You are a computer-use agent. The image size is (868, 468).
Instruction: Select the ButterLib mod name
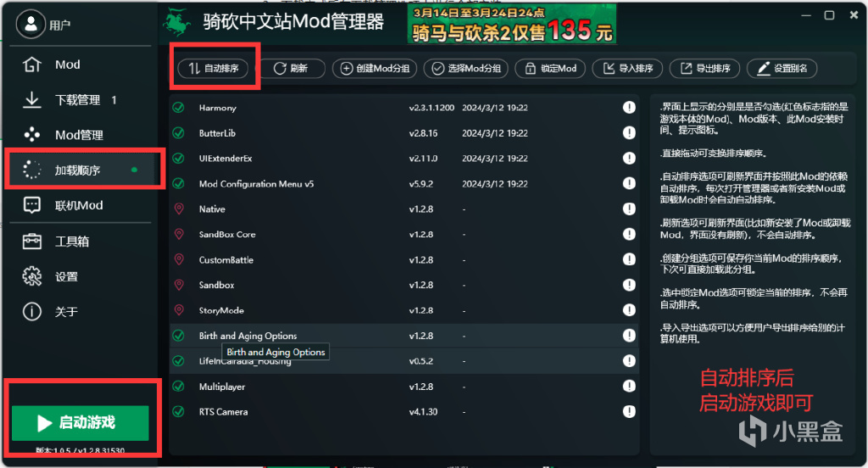click(x=217, y=133)
